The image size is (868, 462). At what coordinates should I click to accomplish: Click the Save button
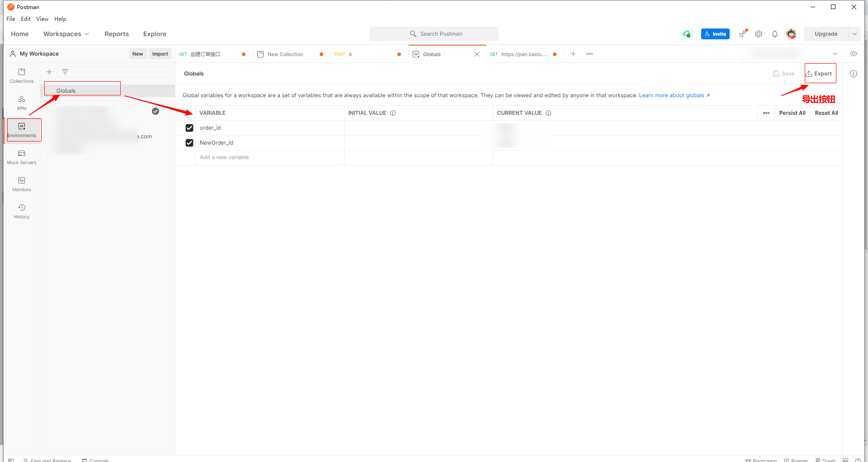pos(783,74)
